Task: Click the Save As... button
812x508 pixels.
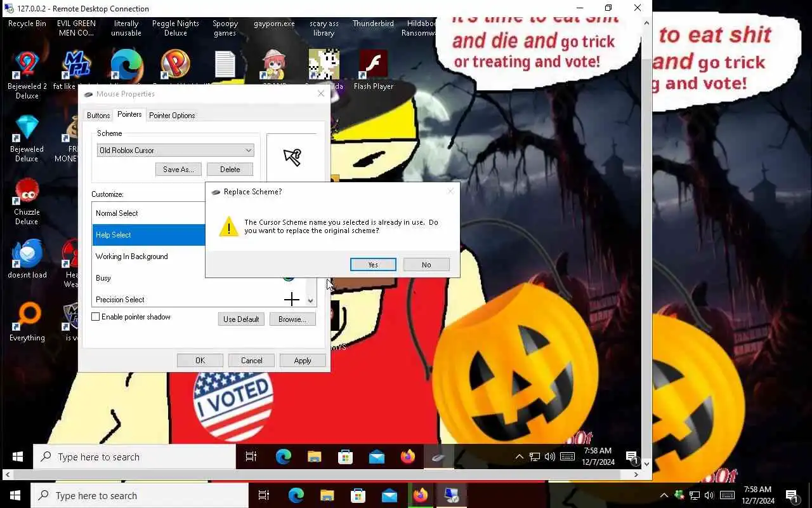Action: [178, 170]
